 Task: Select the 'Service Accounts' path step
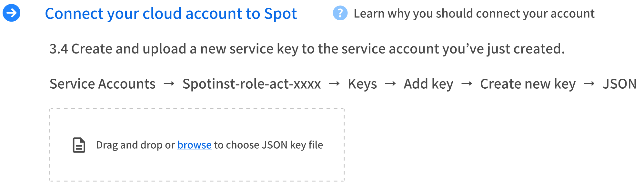pos(103,84)
